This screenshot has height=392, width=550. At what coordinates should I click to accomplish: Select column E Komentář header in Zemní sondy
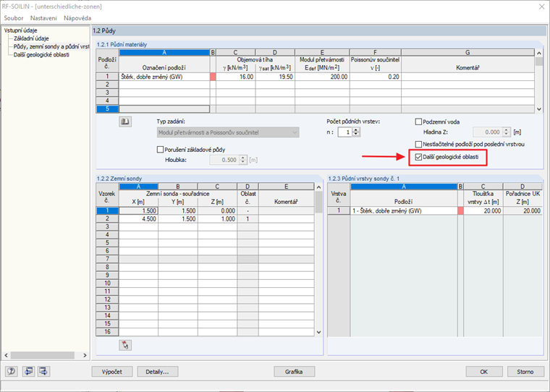pyautogui.click(x=287, y=187)
